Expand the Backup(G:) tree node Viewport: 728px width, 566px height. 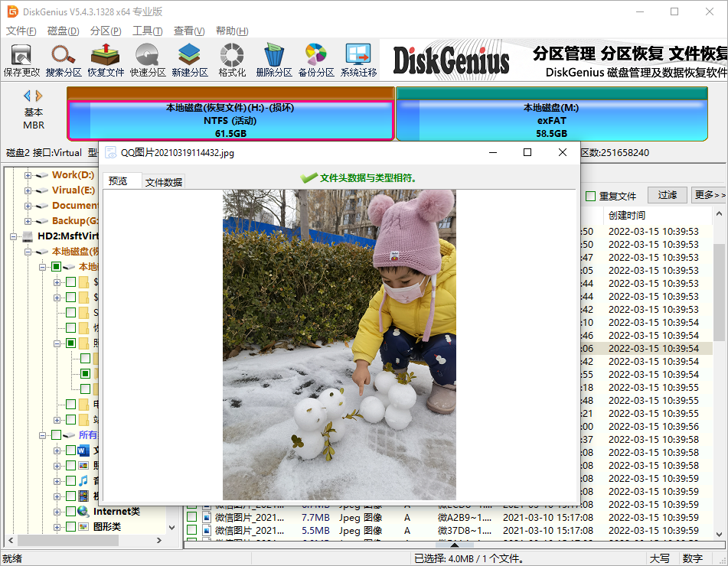click(x=28, y=221)
